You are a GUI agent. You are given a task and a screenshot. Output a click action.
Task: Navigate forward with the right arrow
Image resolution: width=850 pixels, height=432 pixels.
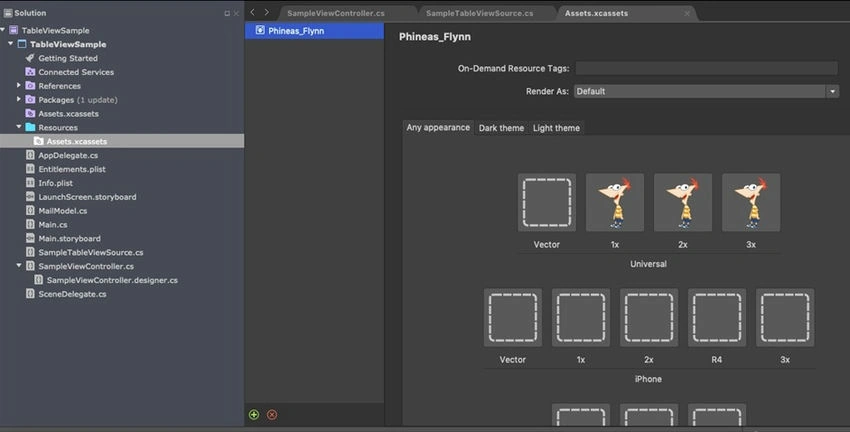point(267,12)
